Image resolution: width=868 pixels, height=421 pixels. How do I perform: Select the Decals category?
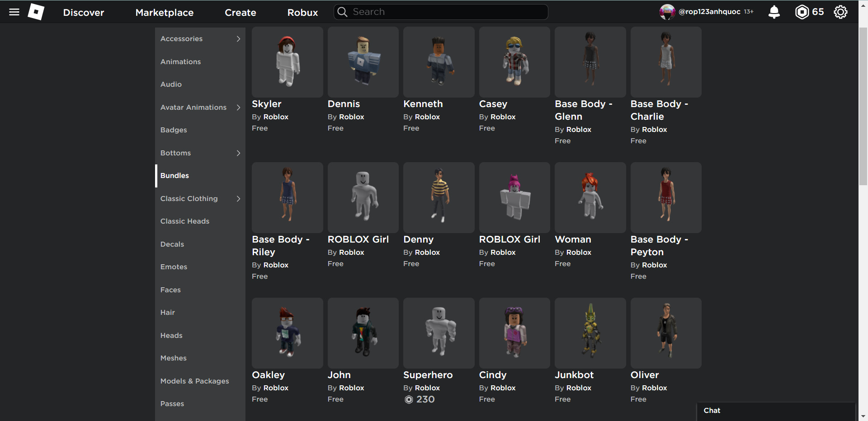click(x=200, y=244)
